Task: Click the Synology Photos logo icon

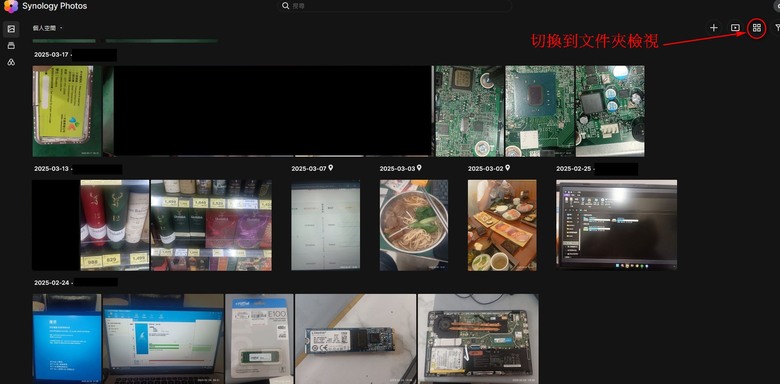Action: (11, 6)
